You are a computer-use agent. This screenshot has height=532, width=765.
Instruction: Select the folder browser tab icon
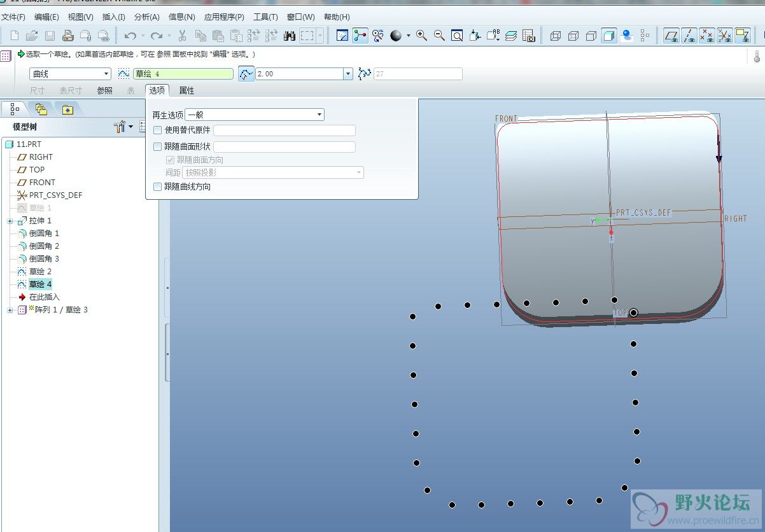coord(41,109)
